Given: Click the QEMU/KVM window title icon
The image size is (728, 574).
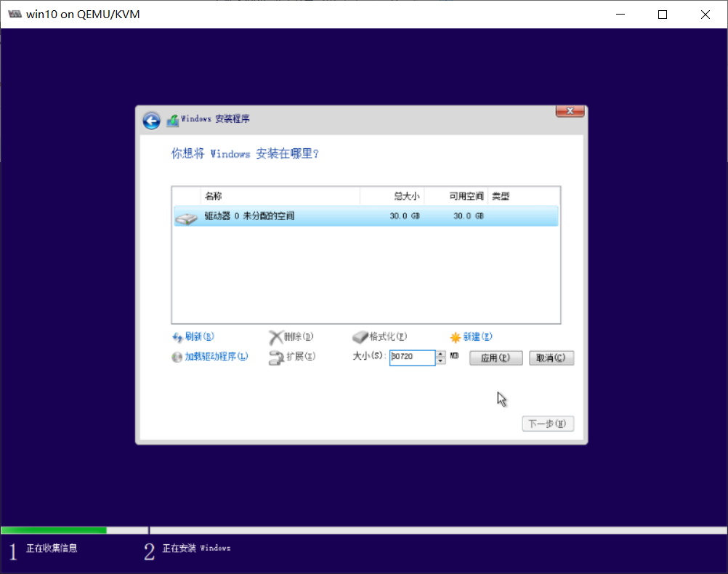Looking at the screenshot, I should (15, 14).
